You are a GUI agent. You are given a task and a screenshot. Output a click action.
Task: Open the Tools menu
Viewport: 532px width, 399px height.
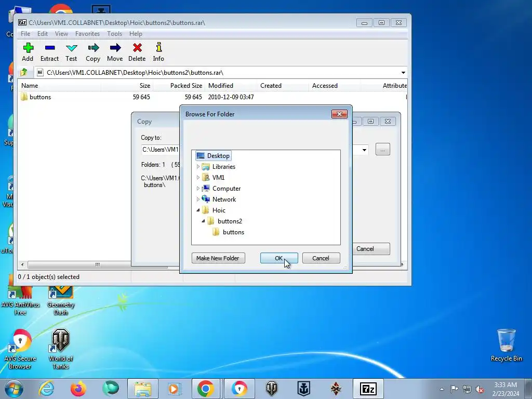point(115,34)
